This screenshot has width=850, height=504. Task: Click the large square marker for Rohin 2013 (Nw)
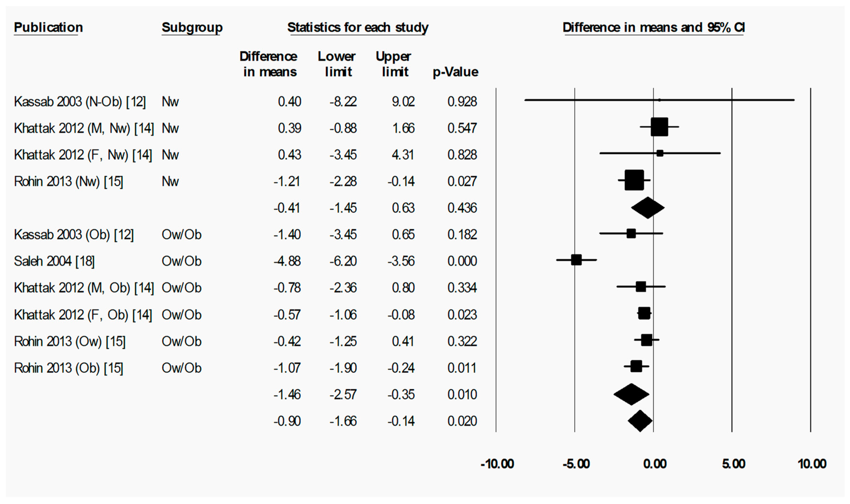[634, 180]
